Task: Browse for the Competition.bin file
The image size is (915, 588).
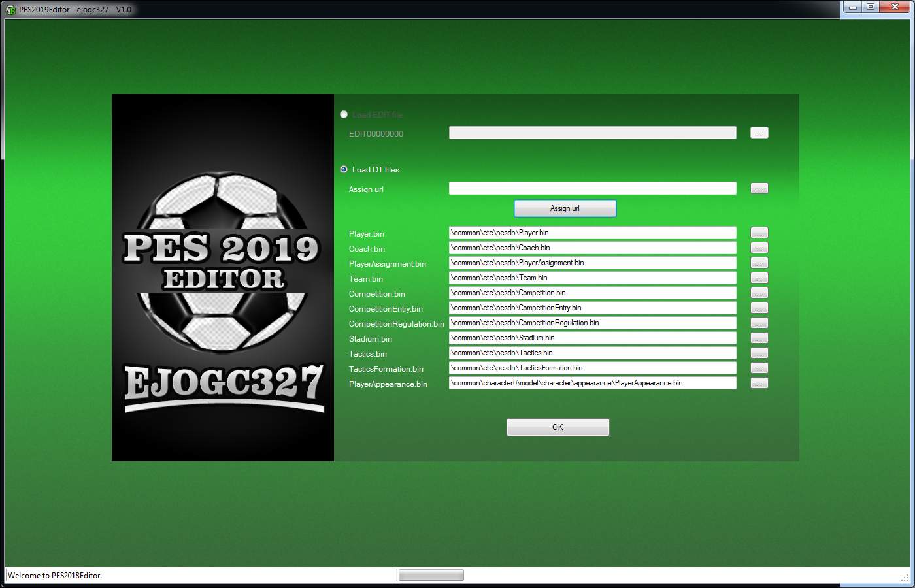Action: [x=759, y=293]
